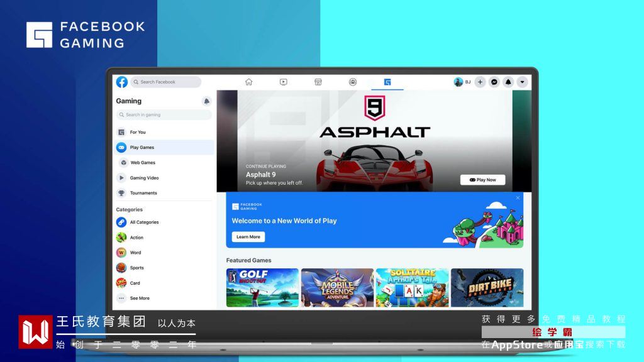Screen dimensions: 644x362
Task: Click Play Now for Asphalt 9
Action: 482,180
